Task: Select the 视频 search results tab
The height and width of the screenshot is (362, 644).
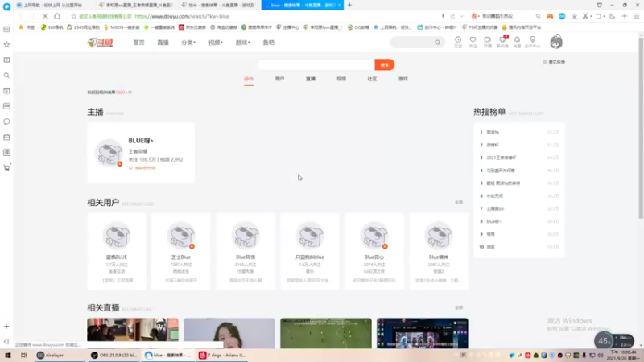Action: point(341,79)
